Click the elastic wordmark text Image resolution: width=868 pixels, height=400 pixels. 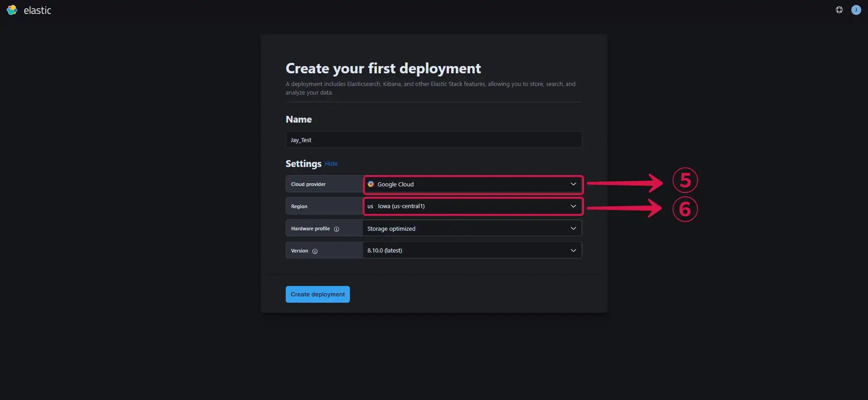click(x=38, y=10)
